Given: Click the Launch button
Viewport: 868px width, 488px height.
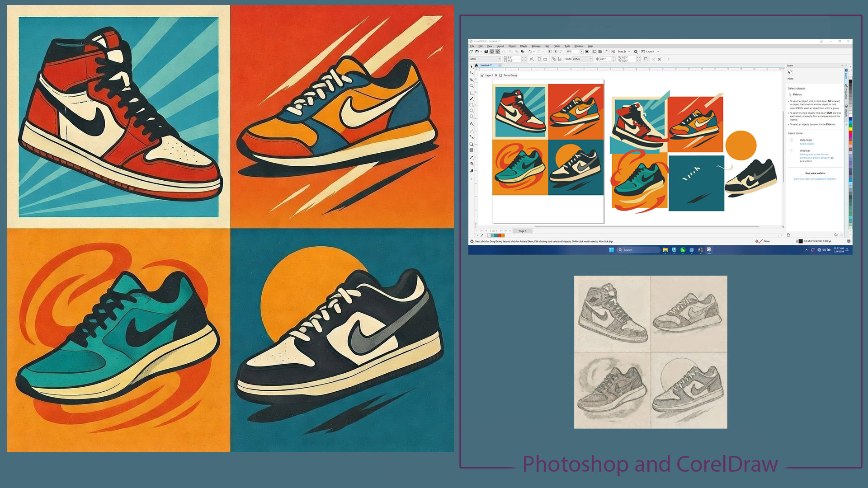Looking at the screenshot, I should click(x=650, y=52).
